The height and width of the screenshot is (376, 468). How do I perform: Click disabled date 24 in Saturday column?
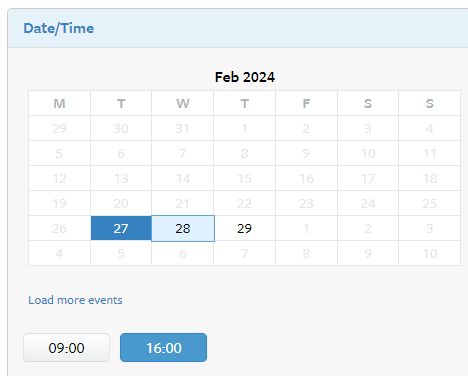coord(368,203)
